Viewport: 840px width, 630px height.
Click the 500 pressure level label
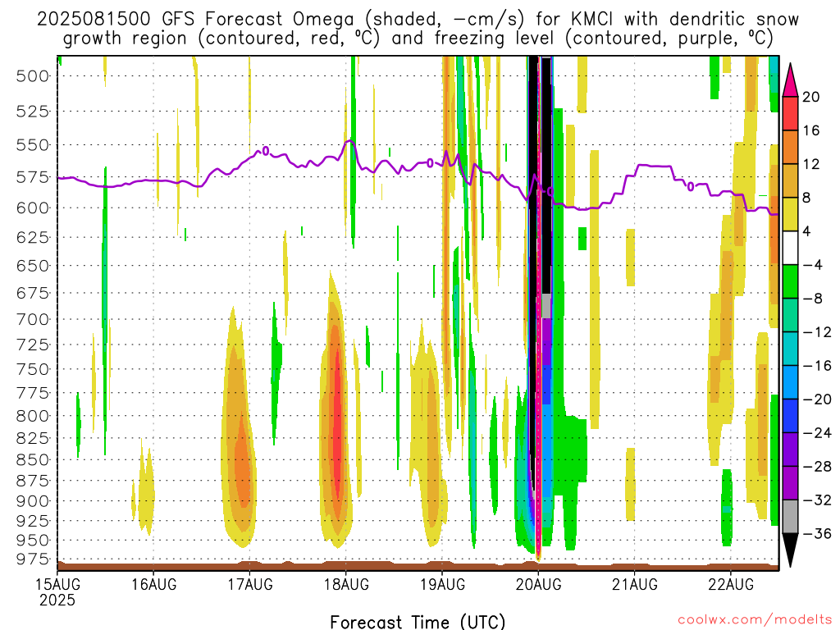pyautogui.click(x=33, y=76)
